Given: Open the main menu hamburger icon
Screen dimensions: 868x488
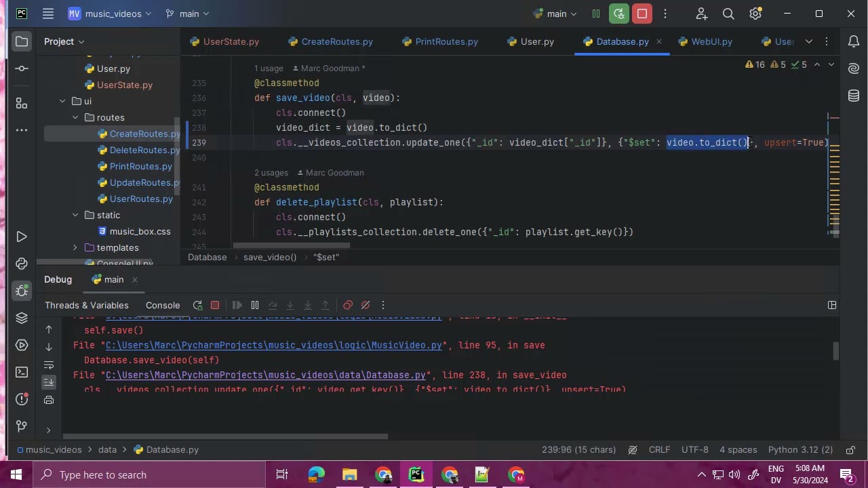Looking at the screenshot, I should 47,14.
